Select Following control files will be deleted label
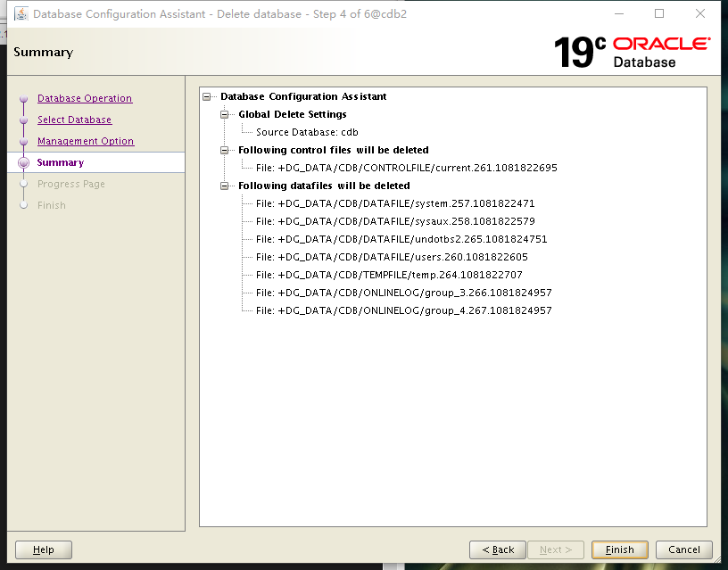This screenshot has height=570, width=728. click(334, 150)
